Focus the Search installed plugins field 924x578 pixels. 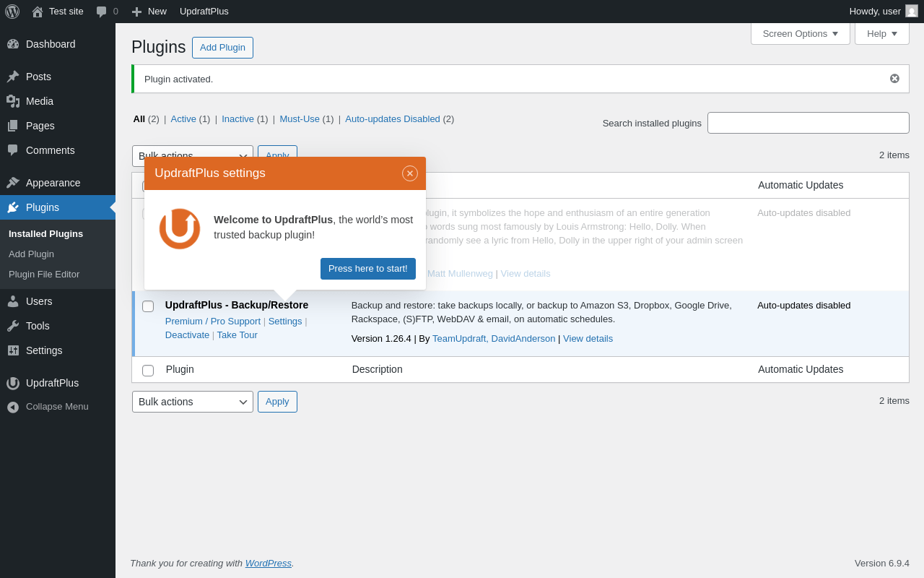coord(808,123)
